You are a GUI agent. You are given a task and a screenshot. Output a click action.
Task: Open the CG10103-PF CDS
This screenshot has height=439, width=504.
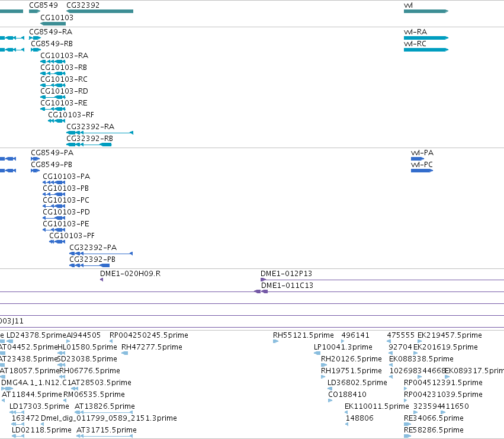click(72, 236)
